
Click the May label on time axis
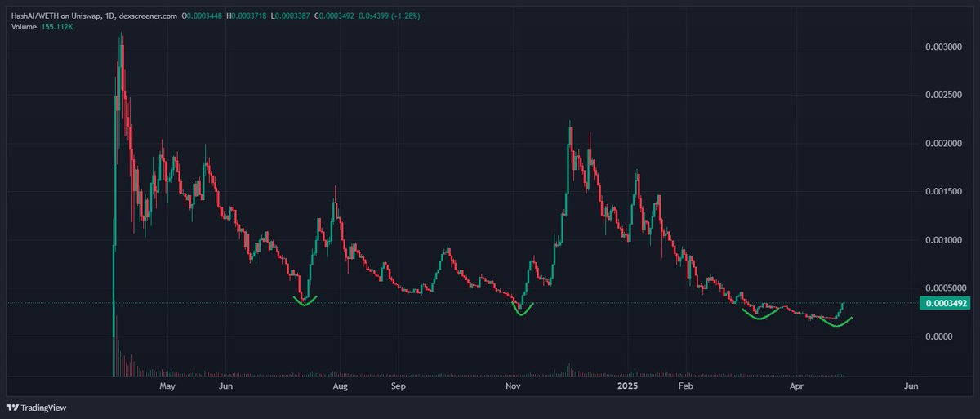pos(167,385)
